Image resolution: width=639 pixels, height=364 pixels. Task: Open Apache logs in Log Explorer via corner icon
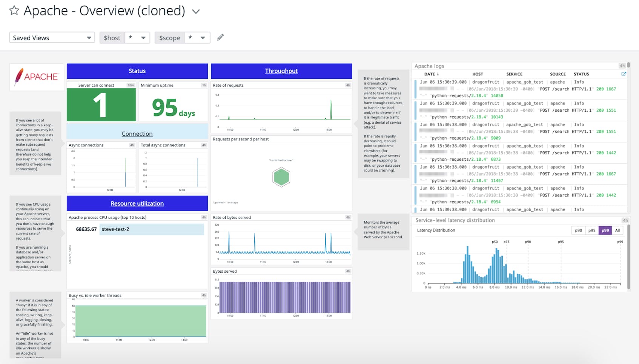tap(624, 75)
